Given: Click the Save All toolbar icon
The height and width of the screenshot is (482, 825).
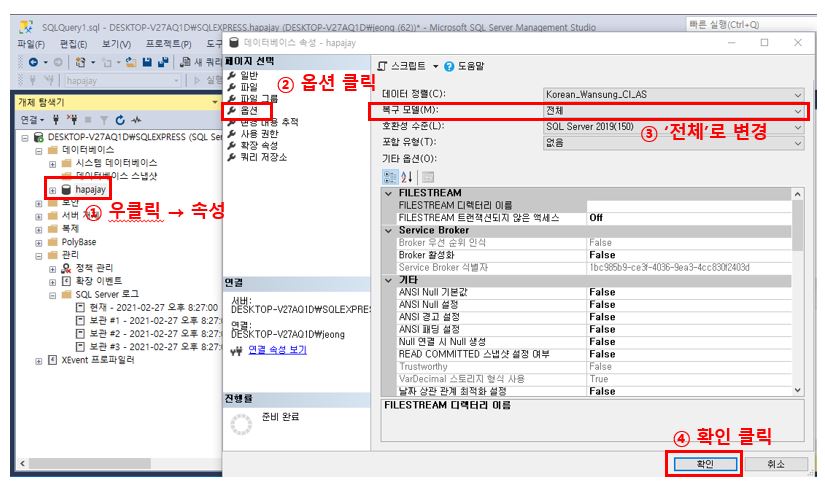Looking at the screenshot, I should [x=163, y=62].
